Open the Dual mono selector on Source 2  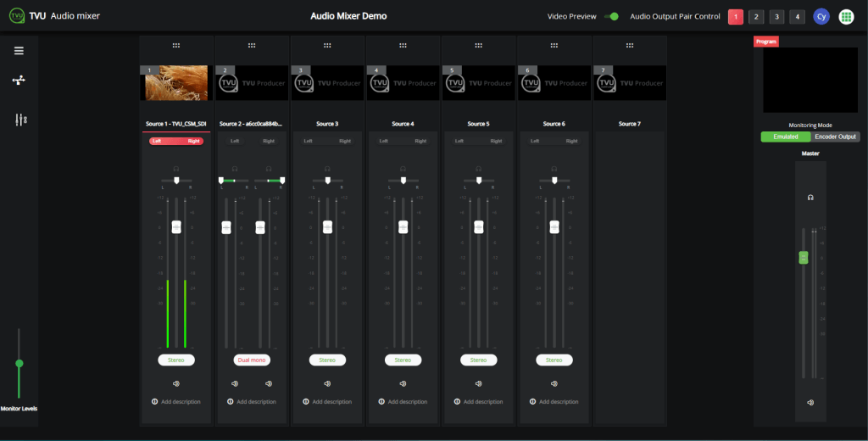(252, 360)
